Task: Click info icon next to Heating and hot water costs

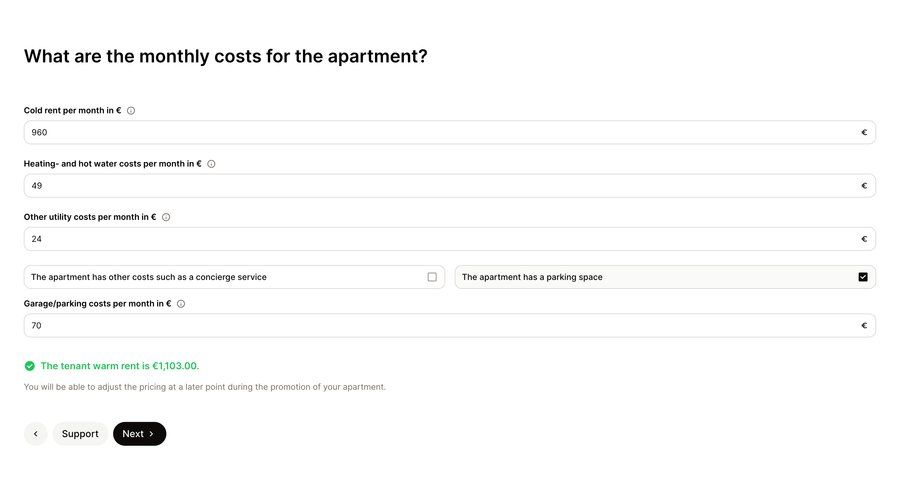Action: (211, 164)
